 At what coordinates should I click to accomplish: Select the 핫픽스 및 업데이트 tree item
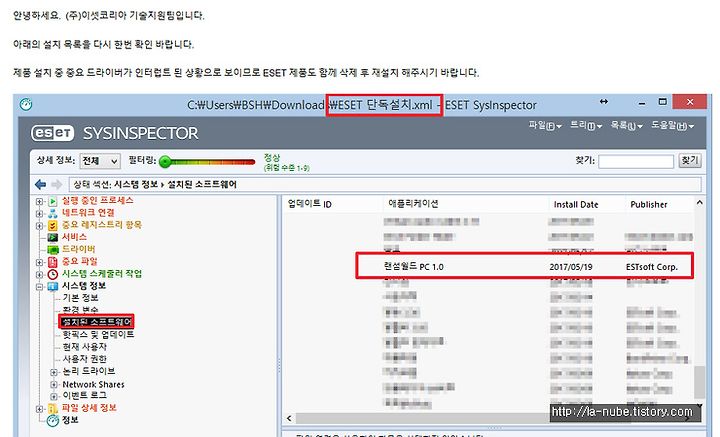98,335
